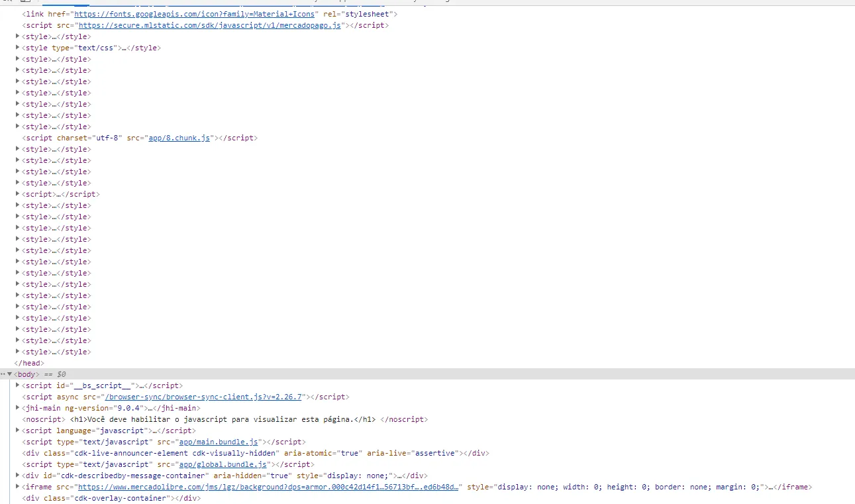Open the app/main.bundle.js link

(x=219, y=442)
